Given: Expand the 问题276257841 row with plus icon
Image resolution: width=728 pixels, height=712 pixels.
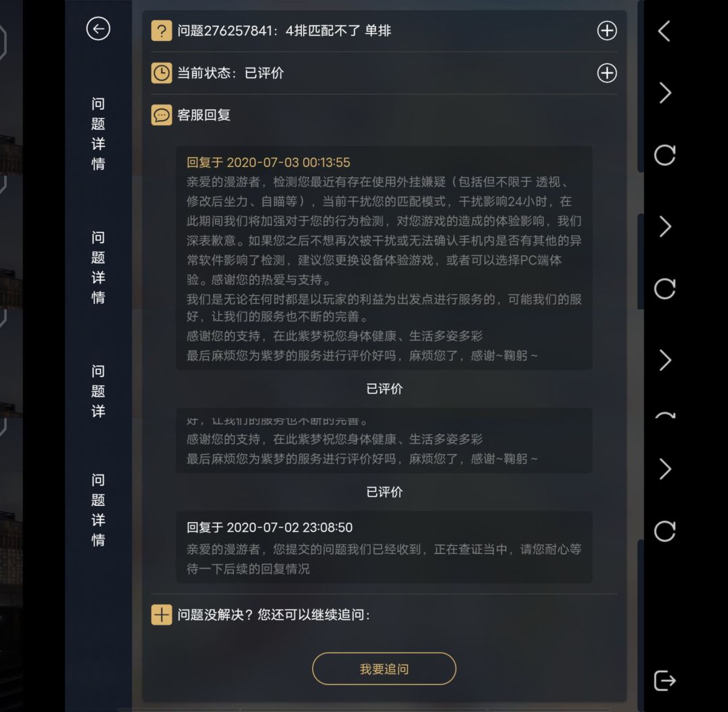Looking at the screenshot, I should (x=607, y=30).
